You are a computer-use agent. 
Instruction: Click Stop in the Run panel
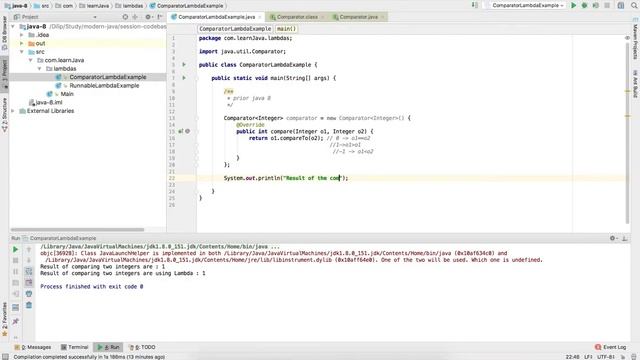tap(16, 260)
